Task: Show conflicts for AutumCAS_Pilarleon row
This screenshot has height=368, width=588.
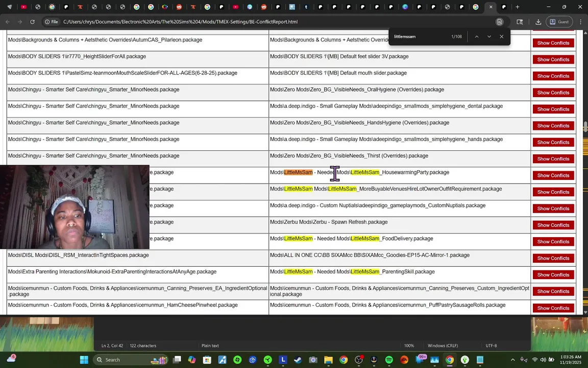Action: coord(553,43)
